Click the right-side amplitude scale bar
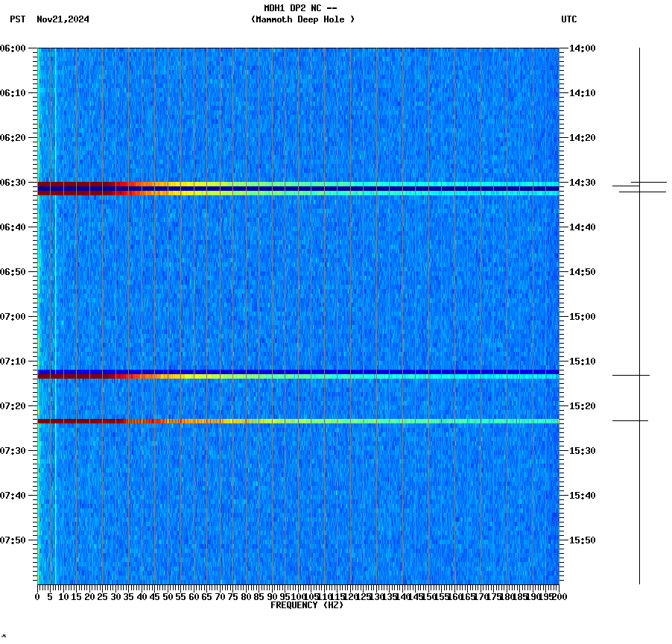Viewport: 672px width, 644px height. coord(638,313)
